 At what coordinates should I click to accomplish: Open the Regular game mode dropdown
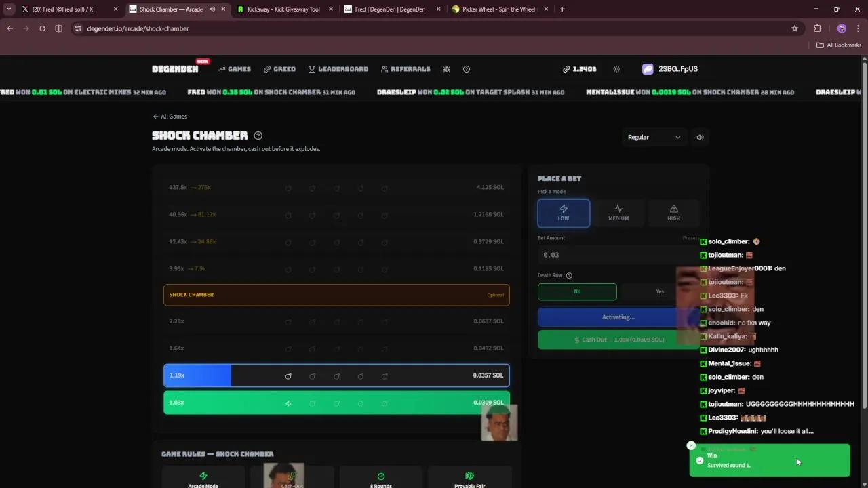pyautogui.click(x=653, y=137)
